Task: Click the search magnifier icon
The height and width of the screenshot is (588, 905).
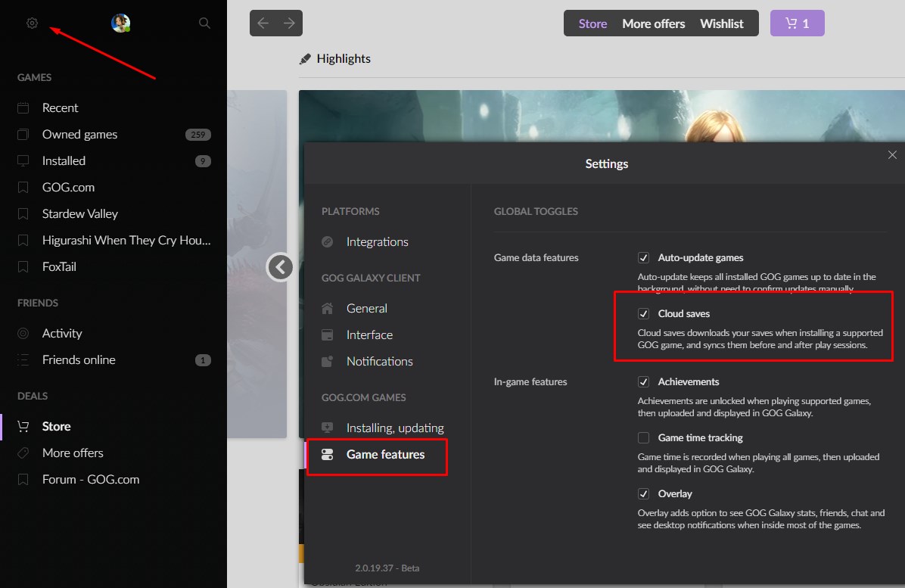Action: 204,23
